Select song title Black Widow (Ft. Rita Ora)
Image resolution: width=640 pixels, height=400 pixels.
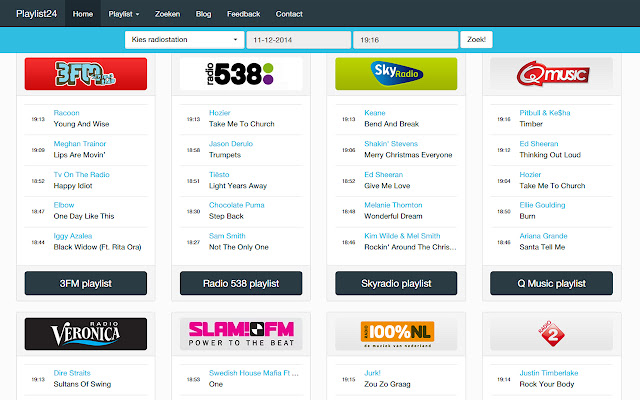[97, 247]
